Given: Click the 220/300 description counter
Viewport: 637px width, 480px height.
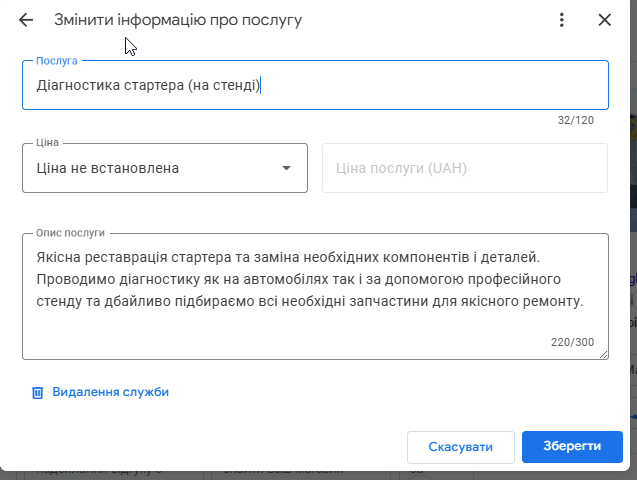Looking at the screenshot, I should (x=572, y=343).
